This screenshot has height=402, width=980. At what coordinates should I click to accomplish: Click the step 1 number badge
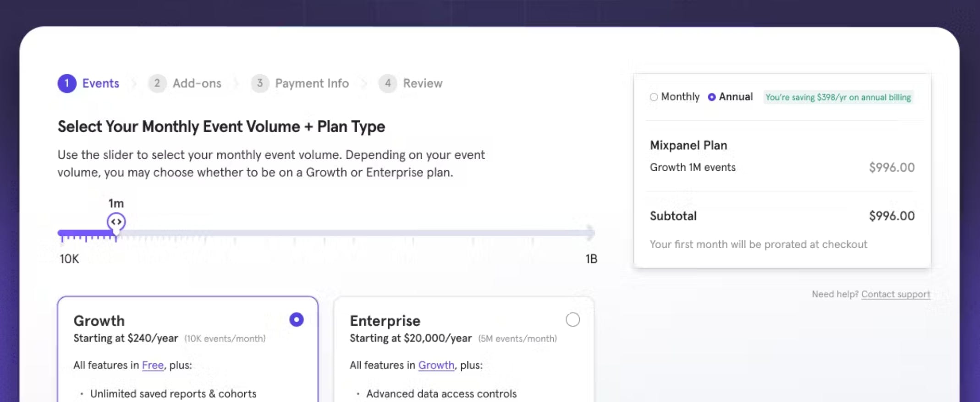(x=67, y=83)
